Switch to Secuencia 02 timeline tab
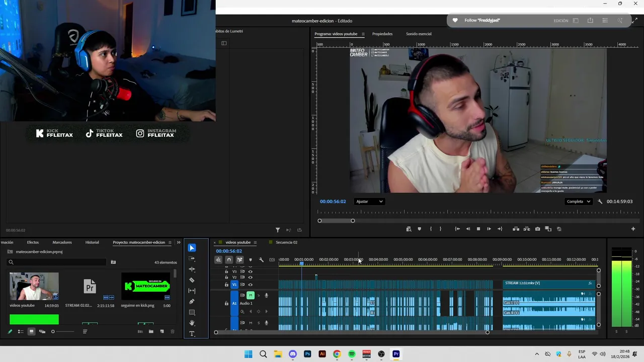 (286, 242)
